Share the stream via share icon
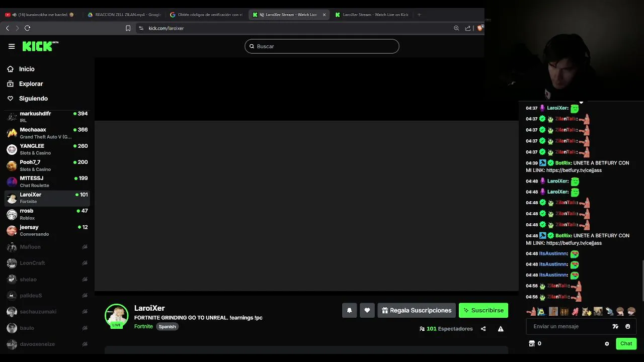Viewport: 644px width, 362px height. click(x=483, y=329)
